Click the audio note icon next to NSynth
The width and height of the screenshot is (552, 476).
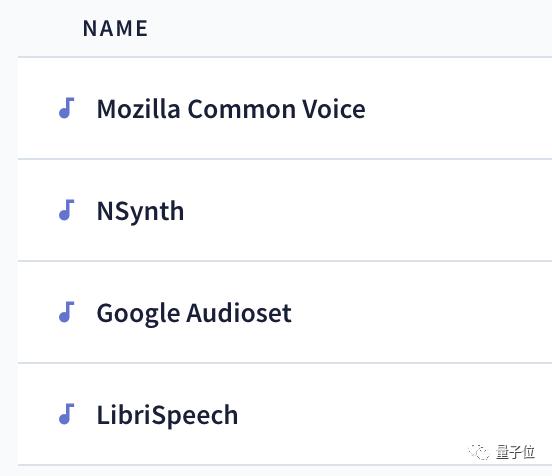[x=67, y=210]
